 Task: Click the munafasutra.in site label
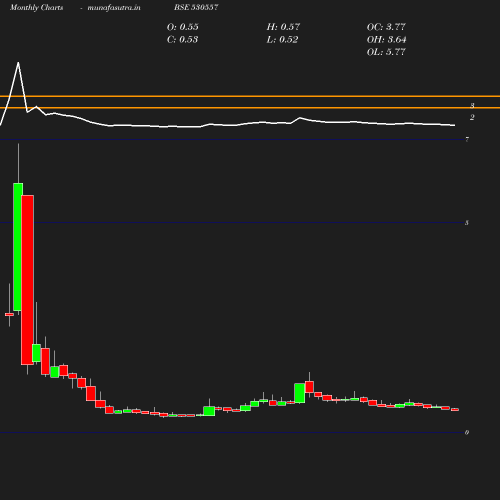click(114, 7)
